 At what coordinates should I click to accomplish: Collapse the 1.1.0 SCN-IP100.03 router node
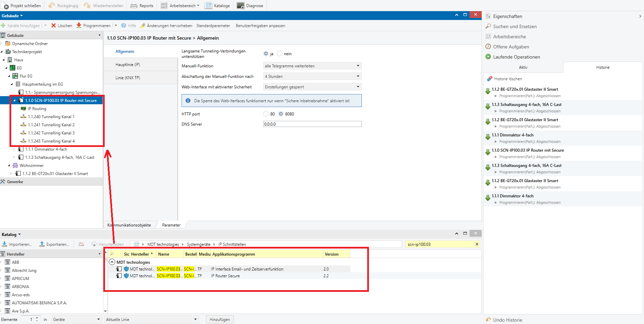[x=14, y=100]
